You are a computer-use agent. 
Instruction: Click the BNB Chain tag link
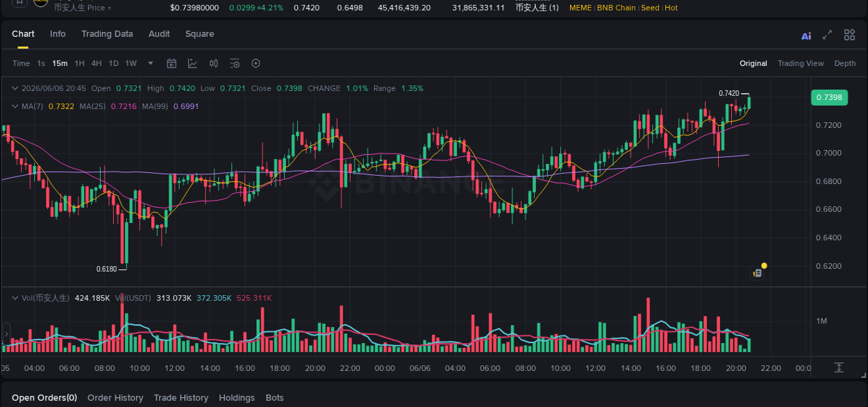pos(617,8)
